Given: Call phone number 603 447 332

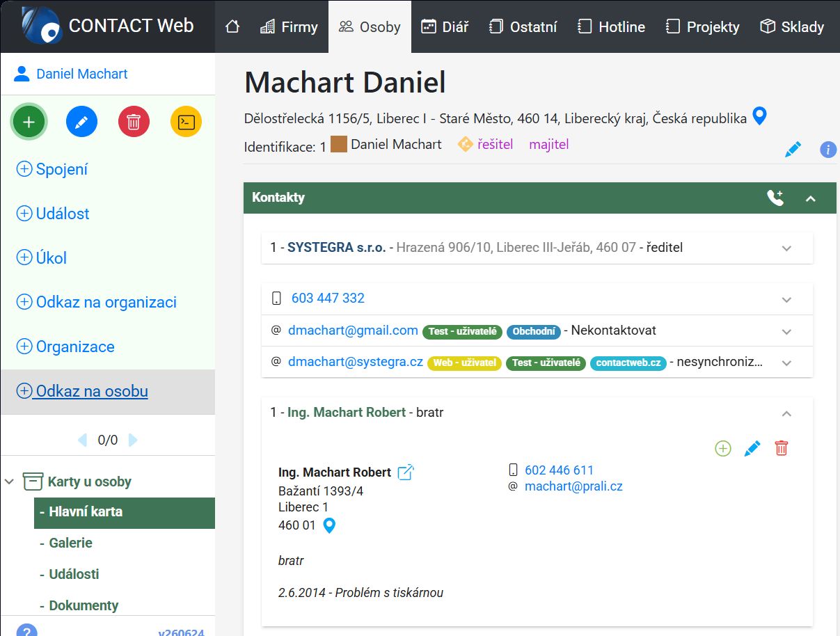Looking at the screenshot, I should [328, 298].
